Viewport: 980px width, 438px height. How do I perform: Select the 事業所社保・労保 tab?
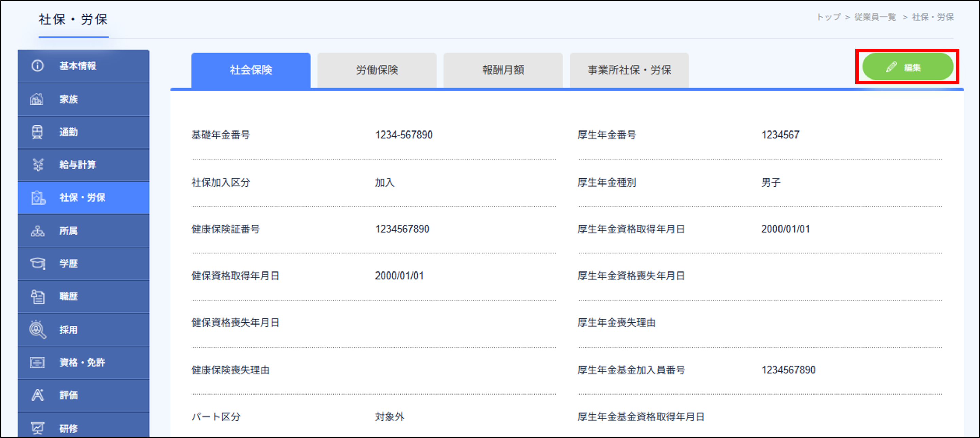pyautogui.click(x=629, y=70)
